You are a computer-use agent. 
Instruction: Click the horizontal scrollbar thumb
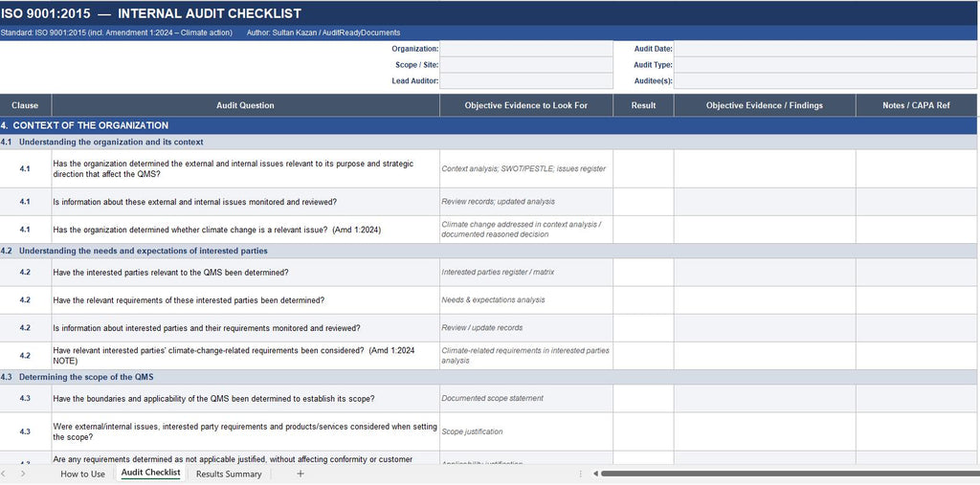tap(790, 474)
